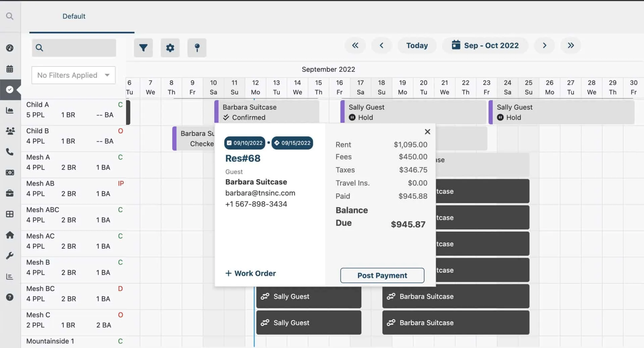Open the dashboard gauge sidebar icon
644x348 pixels.
[10, 48]
